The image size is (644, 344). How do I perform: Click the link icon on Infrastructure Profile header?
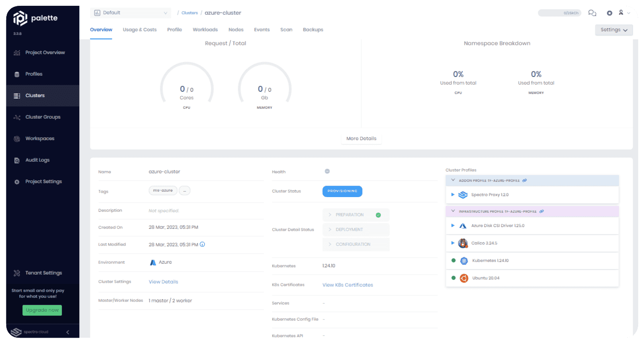pyautogui.click(x=541, y=211)
